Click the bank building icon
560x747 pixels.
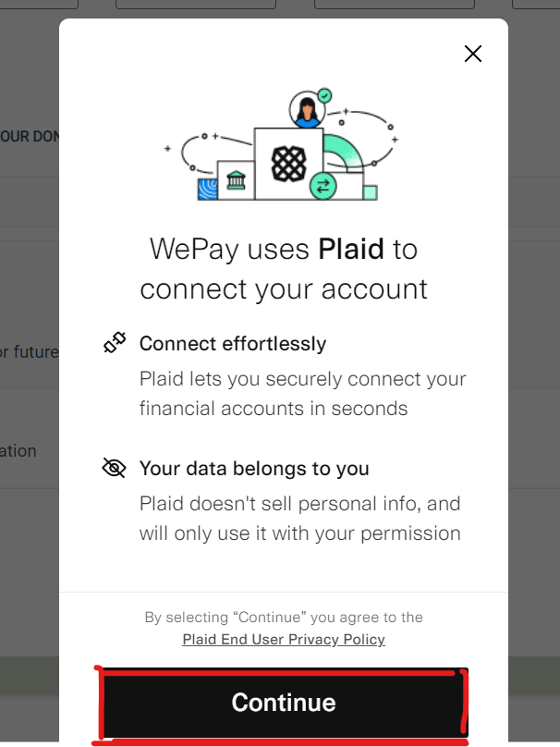(x=236, y=179)
